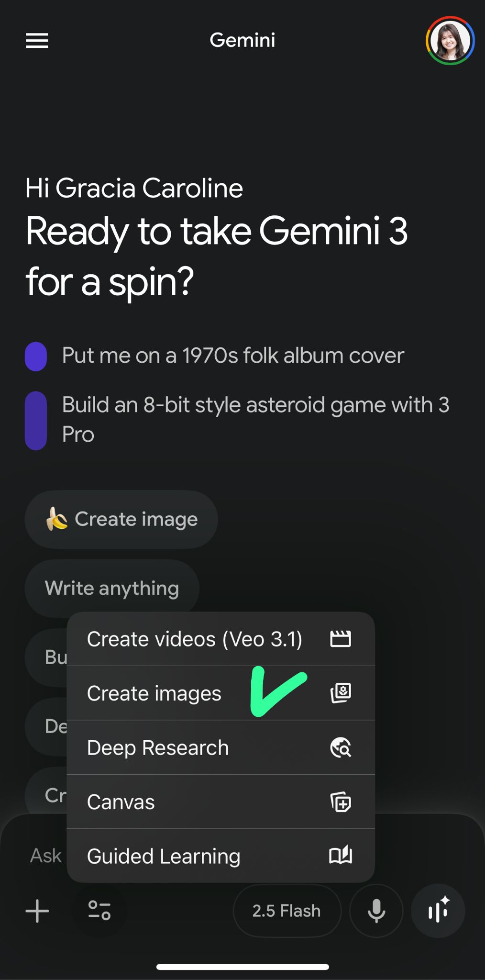The width and height of the screenshot is (485, 980).
Task: Select the 1970s folk album cover suggestion
Action: click(233, 356)
